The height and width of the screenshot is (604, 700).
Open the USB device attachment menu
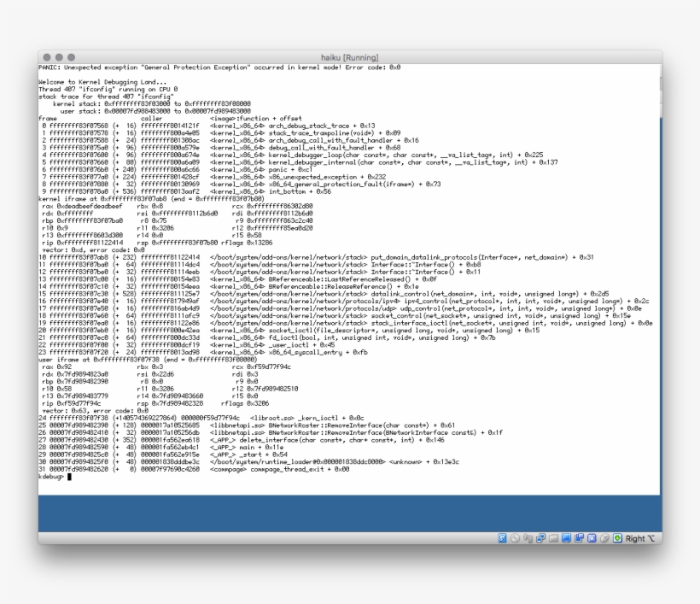coord(591,539)
